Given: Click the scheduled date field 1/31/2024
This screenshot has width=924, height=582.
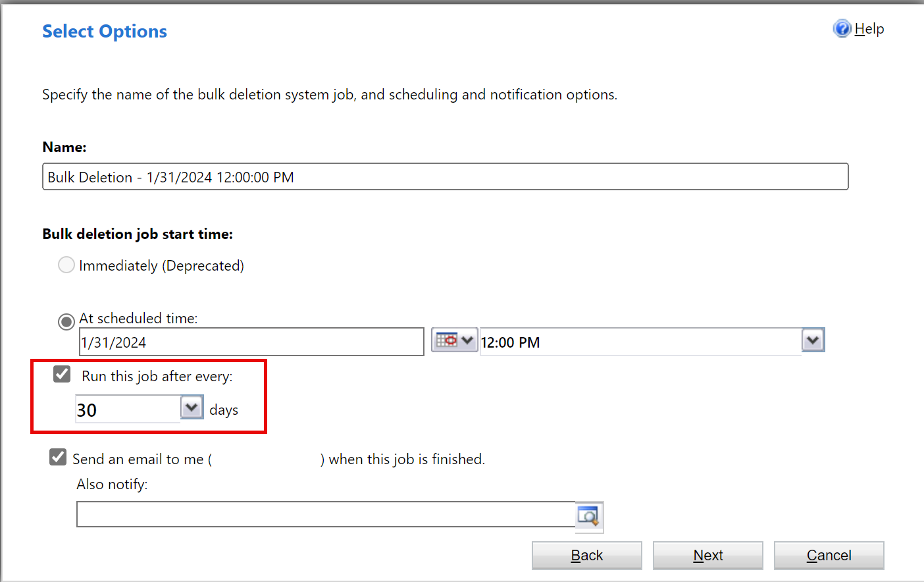Looking at the screenshot, I should point(251,342).
